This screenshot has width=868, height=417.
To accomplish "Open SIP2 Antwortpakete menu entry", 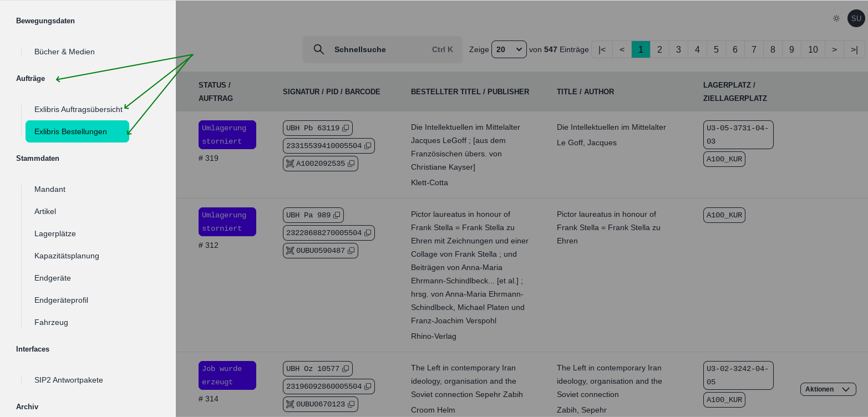I will click(x=69, y=380).
